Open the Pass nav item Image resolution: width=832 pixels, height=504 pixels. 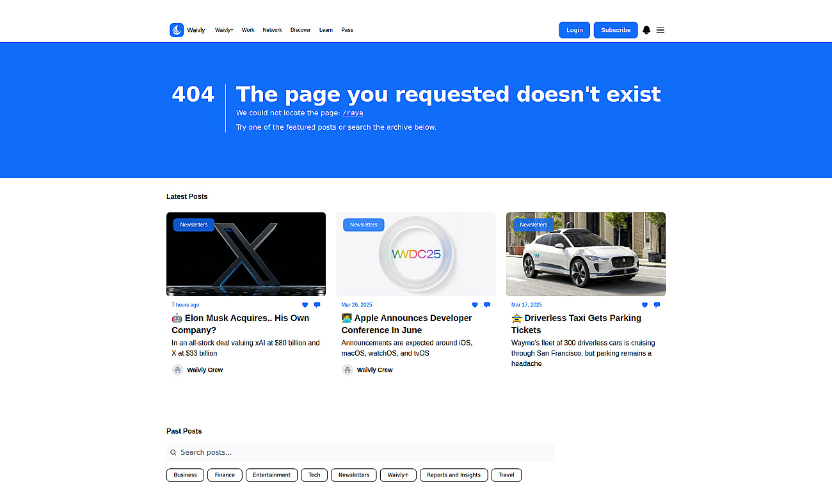(x=347, y=30)
